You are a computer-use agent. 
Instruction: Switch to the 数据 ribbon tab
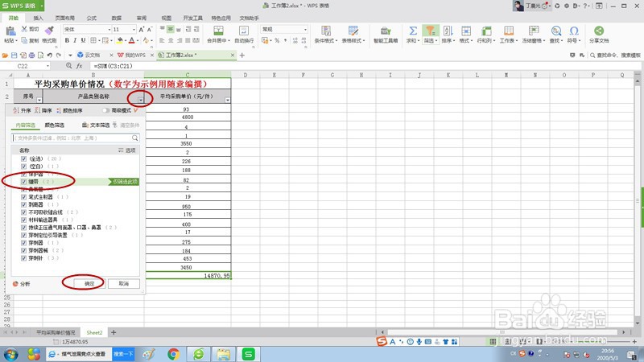click(117, 18)
